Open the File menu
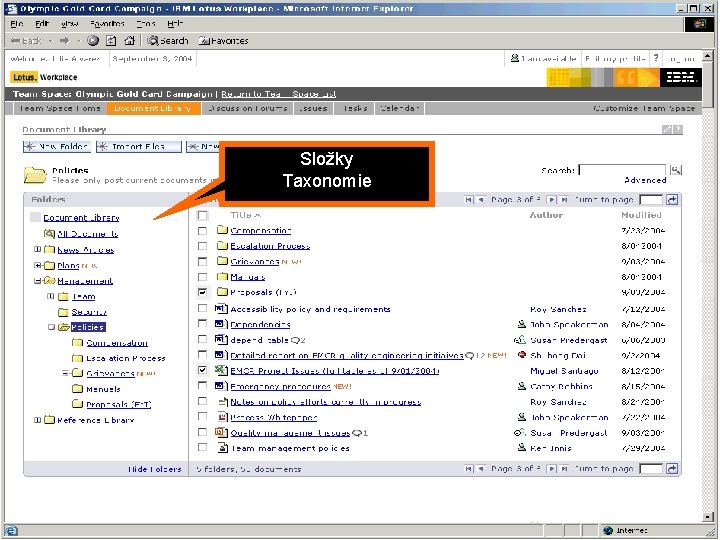 click(17, 23)
